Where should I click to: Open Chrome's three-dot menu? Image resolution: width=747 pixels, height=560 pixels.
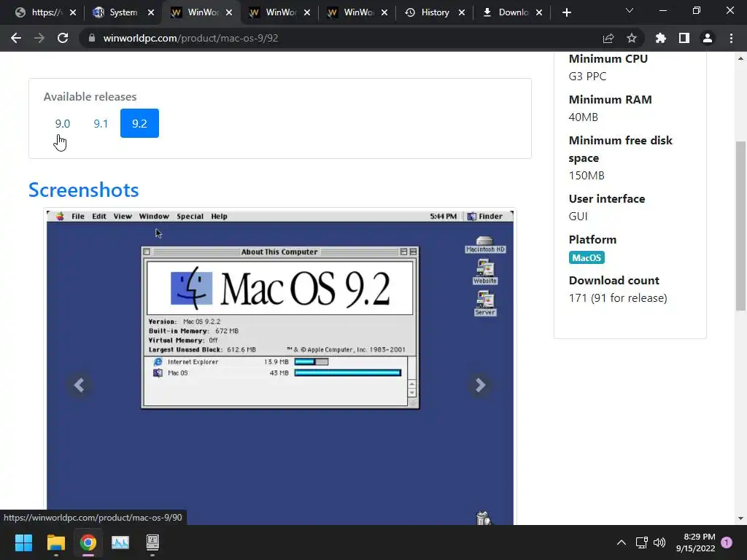tap(731, 38)
